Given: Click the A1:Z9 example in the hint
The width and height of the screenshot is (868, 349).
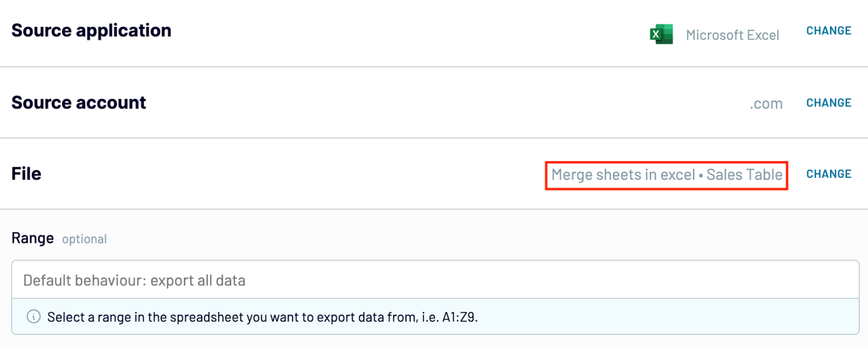Looking at the screenshot, I should coord(459,317).
